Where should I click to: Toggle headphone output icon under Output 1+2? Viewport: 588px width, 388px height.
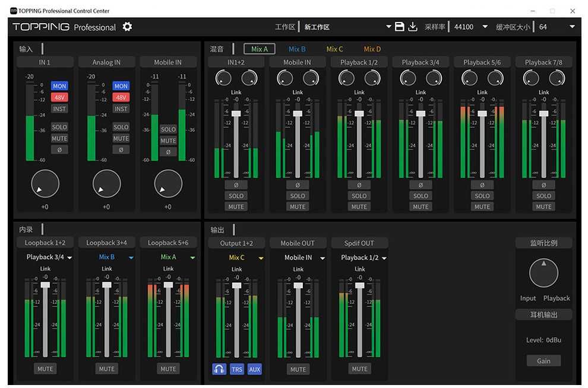click(219, 369)
